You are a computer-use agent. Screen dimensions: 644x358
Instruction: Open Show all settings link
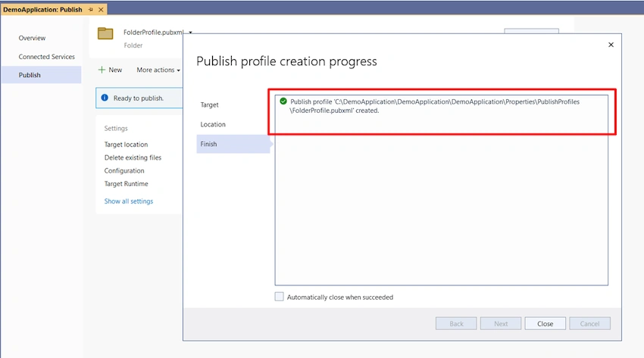129,201
